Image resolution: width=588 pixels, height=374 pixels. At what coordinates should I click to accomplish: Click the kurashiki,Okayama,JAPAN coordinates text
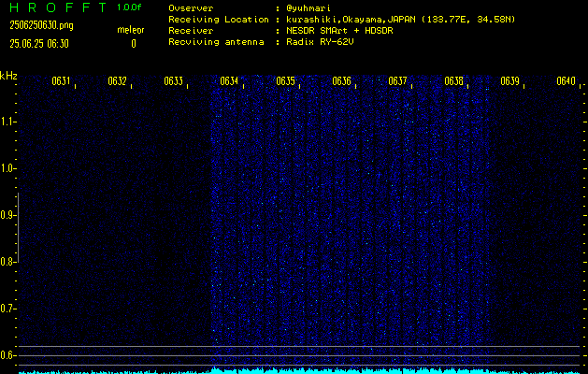pos(400,20)
